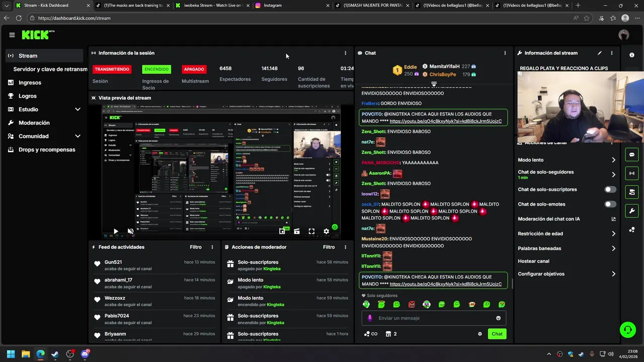Enter fullscreen in stream preview

(311, 231)
